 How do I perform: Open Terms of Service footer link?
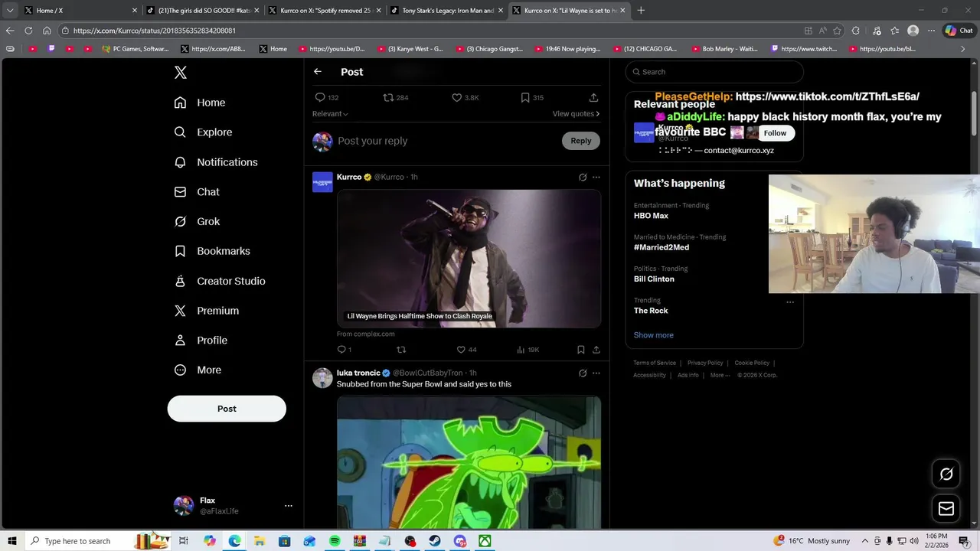tap(655, 363)
